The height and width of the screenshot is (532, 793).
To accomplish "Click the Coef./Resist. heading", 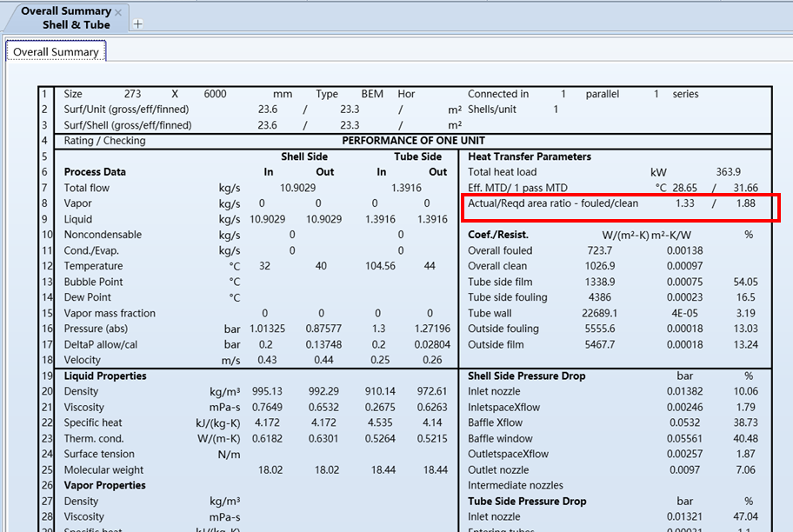I will click(x=498, y=235).
